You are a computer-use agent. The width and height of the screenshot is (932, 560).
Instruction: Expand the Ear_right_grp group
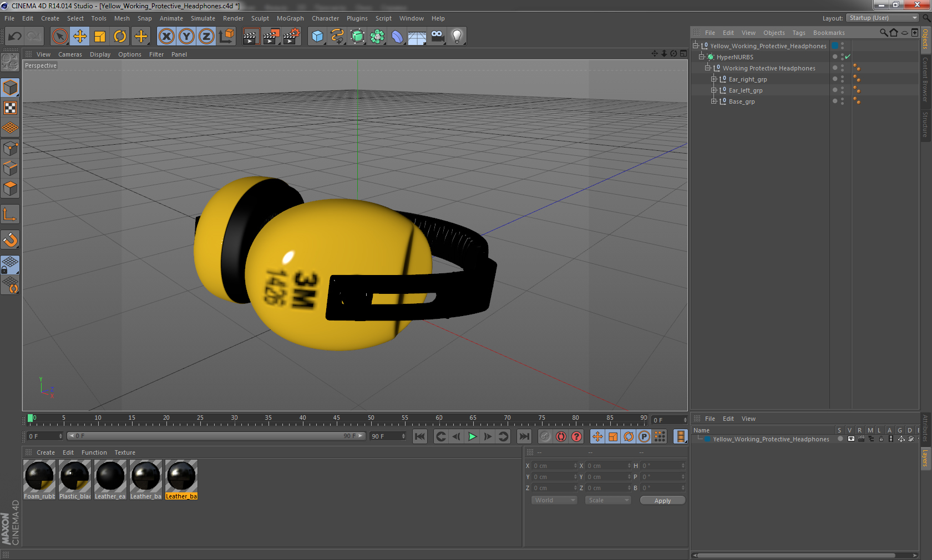713,79
